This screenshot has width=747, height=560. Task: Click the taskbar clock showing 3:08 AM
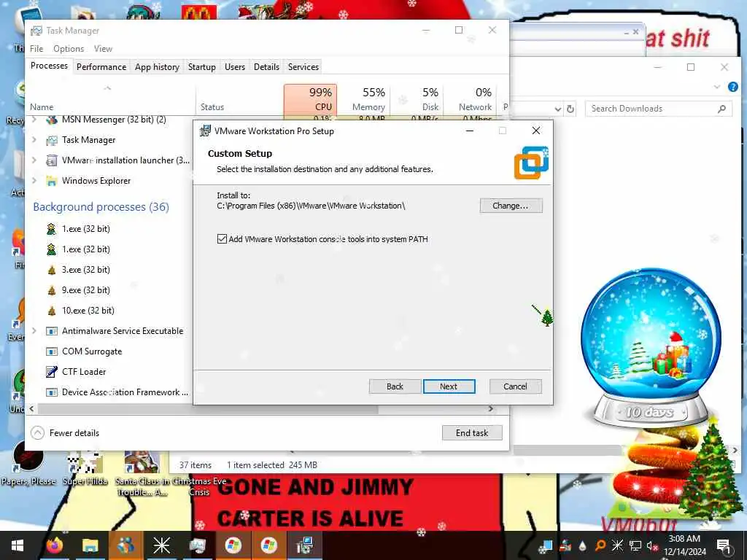pyautogui.click(x=684, y=545)
